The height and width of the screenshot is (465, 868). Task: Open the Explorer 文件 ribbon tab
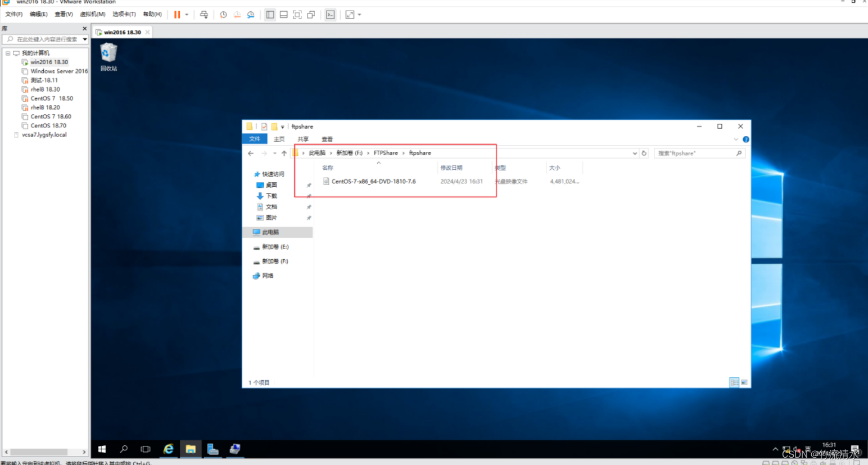point(255,139)
